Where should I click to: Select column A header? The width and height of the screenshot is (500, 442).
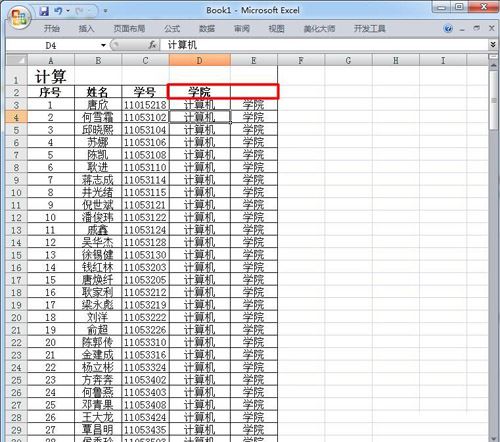point(51,60)
